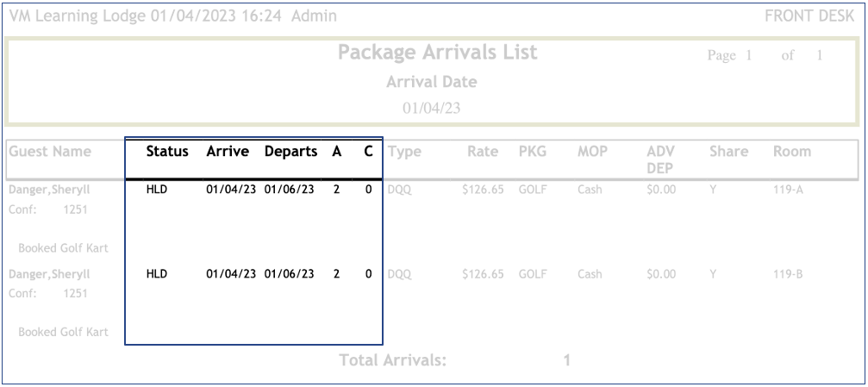This screenshot has width=868, height=387.
Task: Click the Room column header
Action: 792,152
